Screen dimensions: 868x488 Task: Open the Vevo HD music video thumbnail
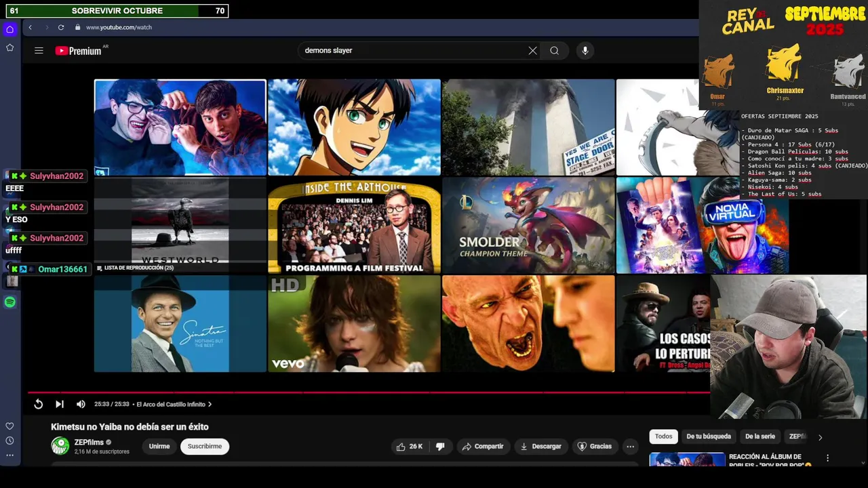click(x=354, y=323)
